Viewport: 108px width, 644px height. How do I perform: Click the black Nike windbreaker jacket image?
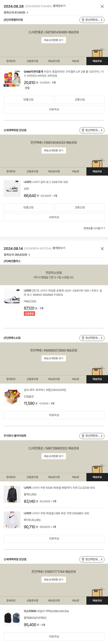12,494
